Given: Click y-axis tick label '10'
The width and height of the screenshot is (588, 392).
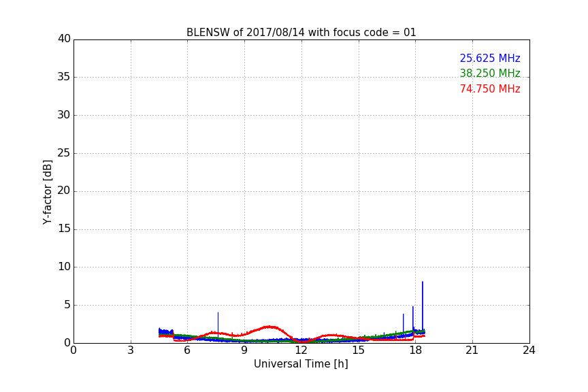Looking at the screenshot, I should click(64, 267).
